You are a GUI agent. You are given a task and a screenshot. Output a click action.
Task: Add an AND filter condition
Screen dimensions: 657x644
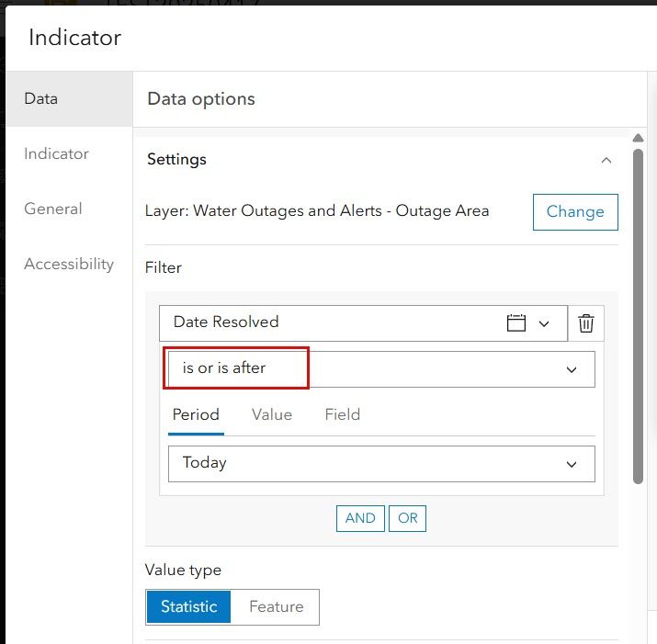coord(360,518)
